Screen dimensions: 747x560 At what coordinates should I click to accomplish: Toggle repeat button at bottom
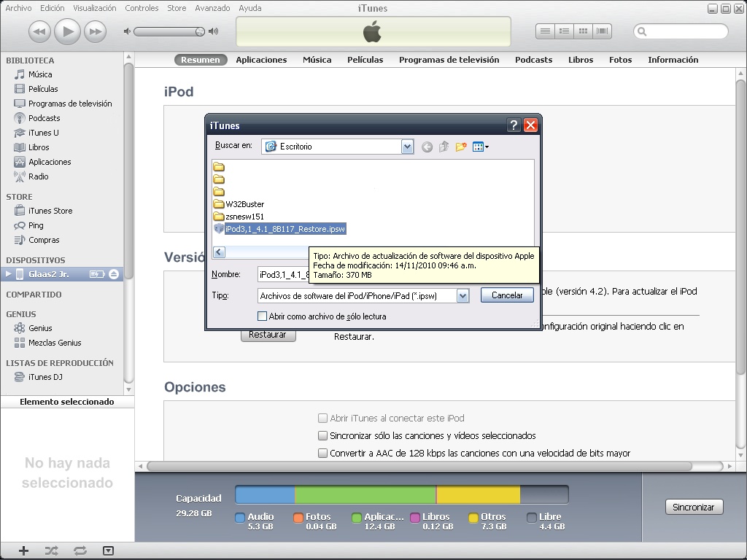click(x=80, y=551)
